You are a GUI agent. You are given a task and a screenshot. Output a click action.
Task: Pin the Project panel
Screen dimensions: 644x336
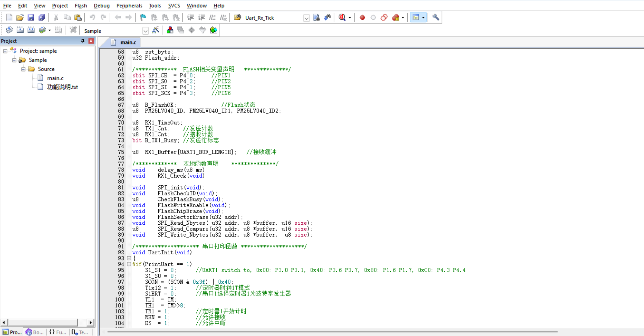coord(83,41)
